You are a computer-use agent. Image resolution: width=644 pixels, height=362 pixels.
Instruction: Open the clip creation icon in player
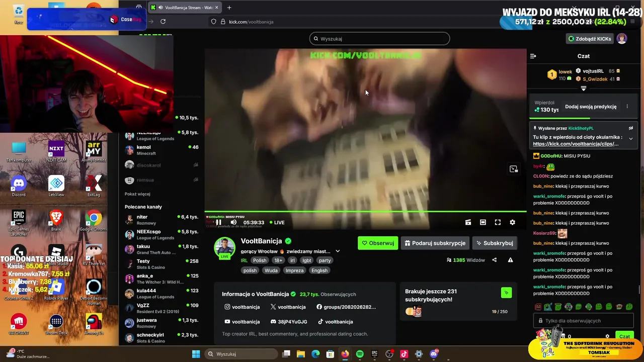[x=468, y=222]
